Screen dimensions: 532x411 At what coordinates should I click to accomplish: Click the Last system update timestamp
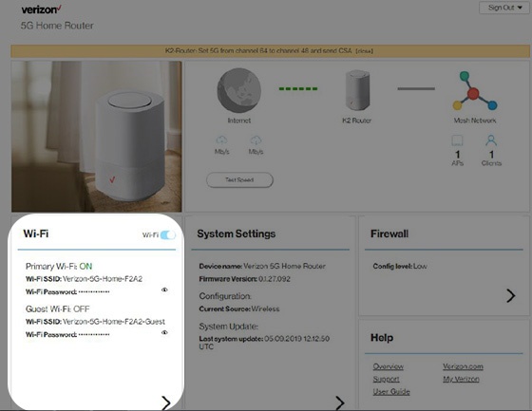pos(264,343)
